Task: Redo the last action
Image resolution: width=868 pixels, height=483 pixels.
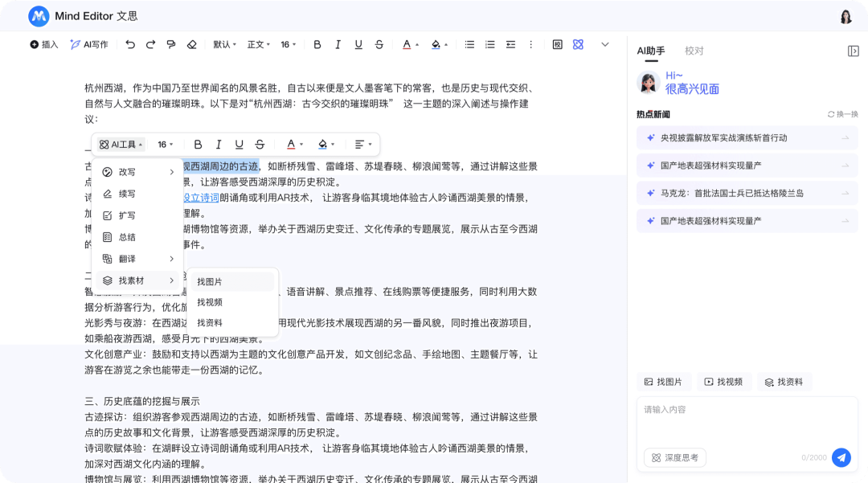Action: click(x=150, y=45)
